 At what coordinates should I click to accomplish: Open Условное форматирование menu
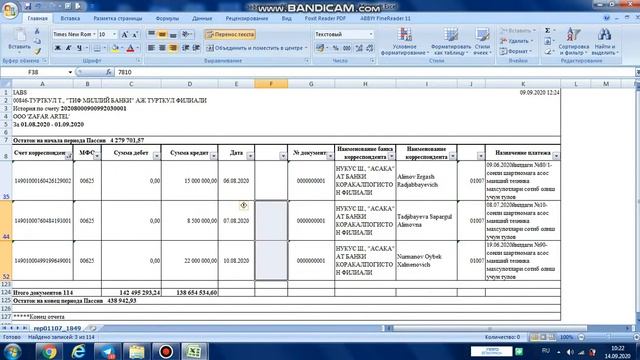point(404,41)
